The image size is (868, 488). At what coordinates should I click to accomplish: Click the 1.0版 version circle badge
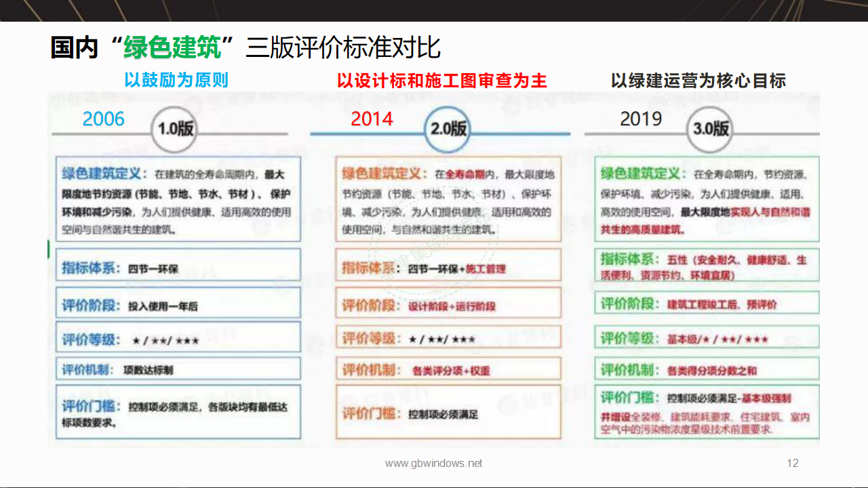[175, 129]
